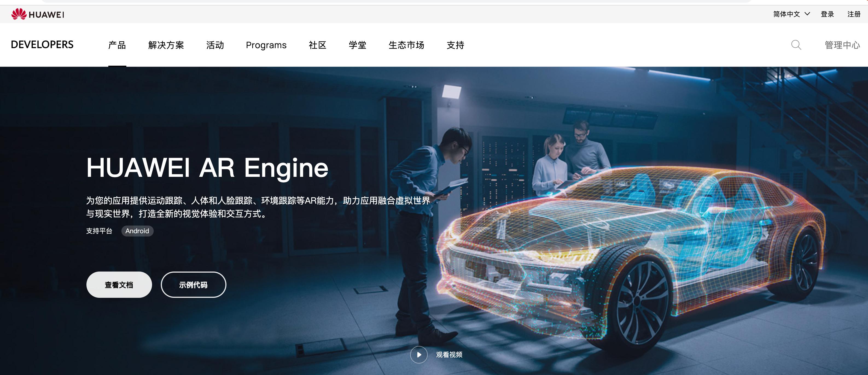
Task: Open the 社区 menu
Action: point(318,45)
